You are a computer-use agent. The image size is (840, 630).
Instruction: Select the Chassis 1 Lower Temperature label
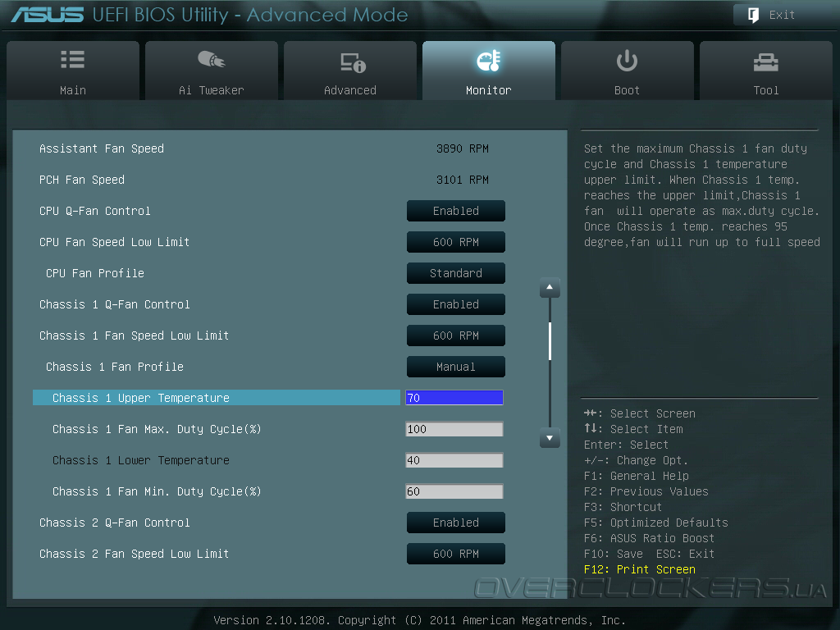(141, 460)
